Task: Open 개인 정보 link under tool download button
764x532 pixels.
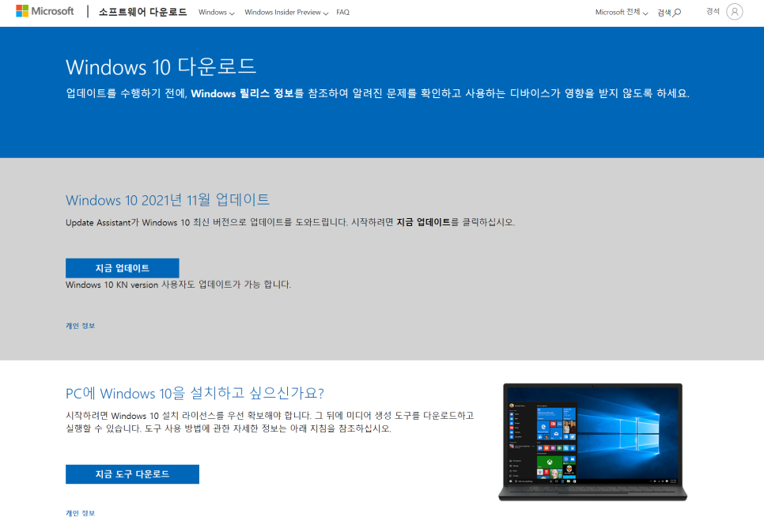Action: tap(81, 513)
